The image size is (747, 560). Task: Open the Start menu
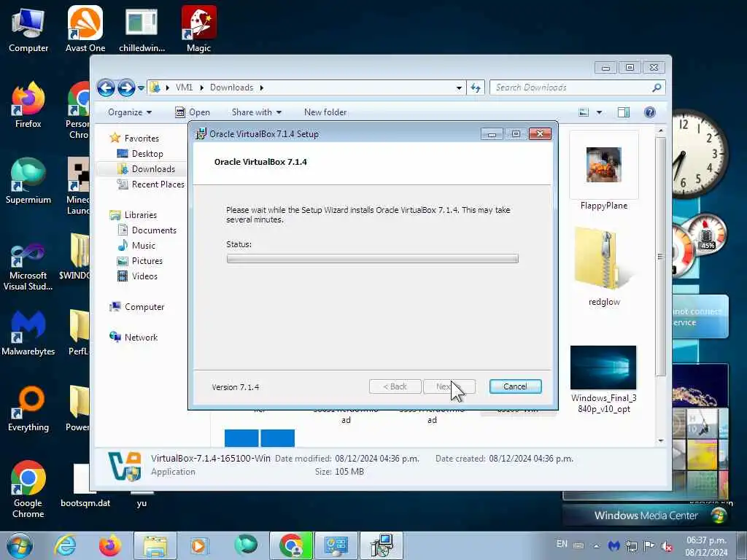point(20,545)
